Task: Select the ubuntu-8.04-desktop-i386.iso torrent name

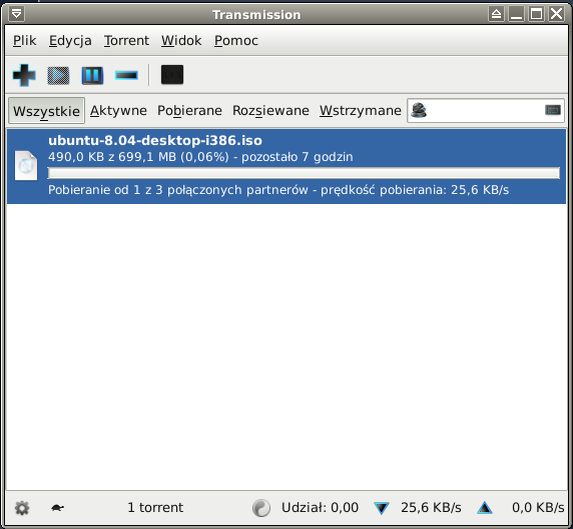Action: point(155,141)
